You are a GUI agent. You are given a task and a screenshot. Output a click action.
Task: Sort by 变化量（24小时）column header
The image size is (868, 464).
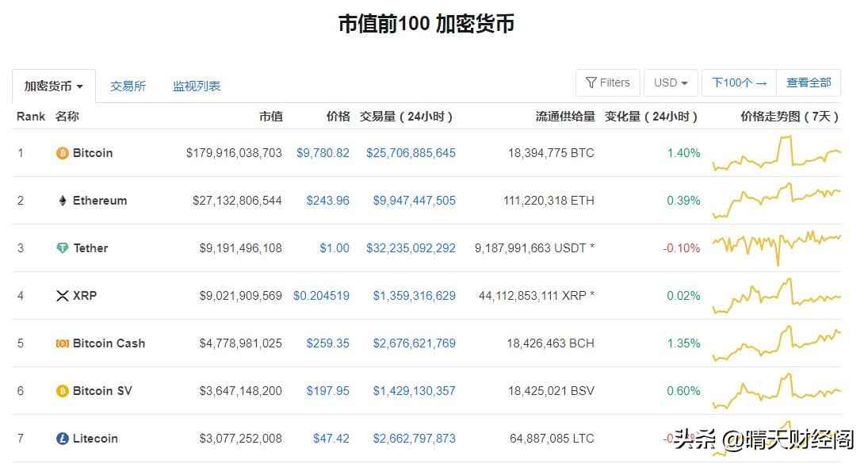pyautogui.click(x=651, y=117)
